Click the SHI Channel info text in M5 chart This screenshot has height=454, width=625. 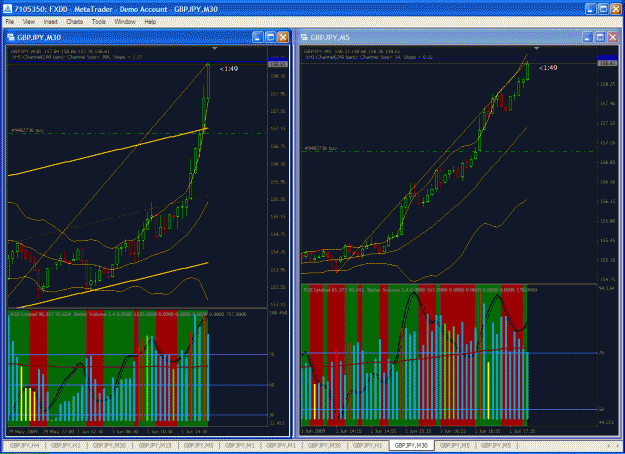click(x=369, y=57)
